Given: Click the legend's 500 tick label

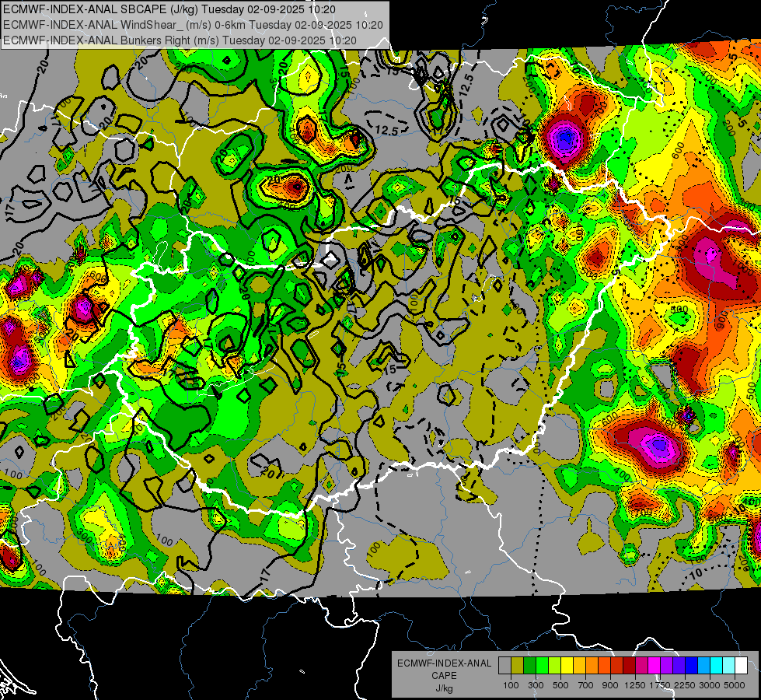Looking at the screenshot, I should 560,685.
